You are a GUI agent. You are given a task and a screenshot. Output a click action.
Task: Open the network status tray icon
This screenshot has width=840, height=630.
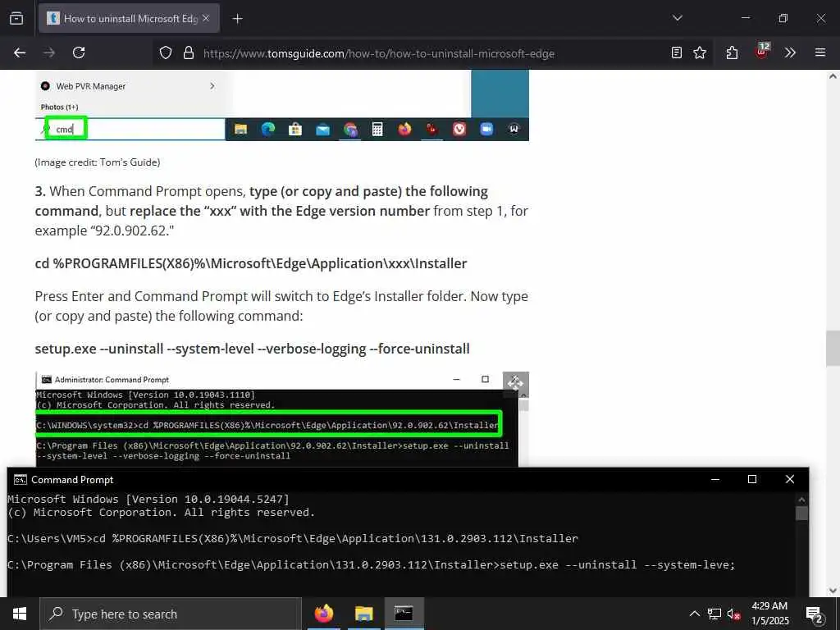coord(714,614)
